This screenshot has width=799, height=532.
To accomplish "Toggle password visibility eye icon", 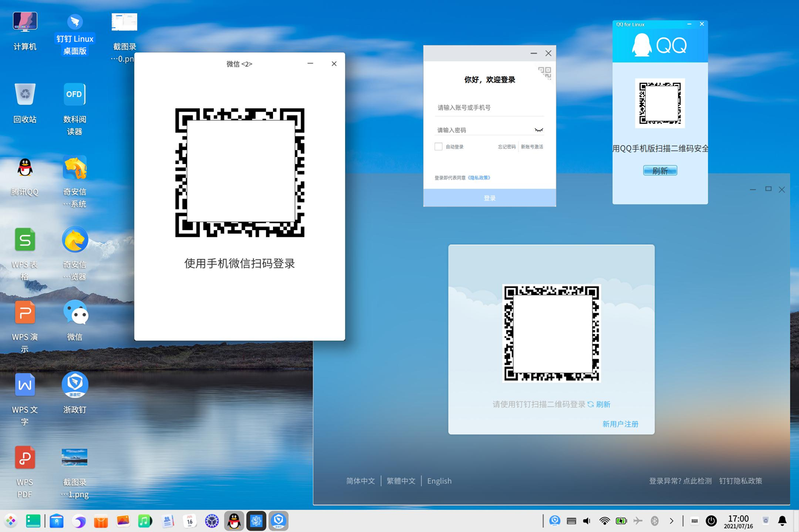I will point(538,130).
